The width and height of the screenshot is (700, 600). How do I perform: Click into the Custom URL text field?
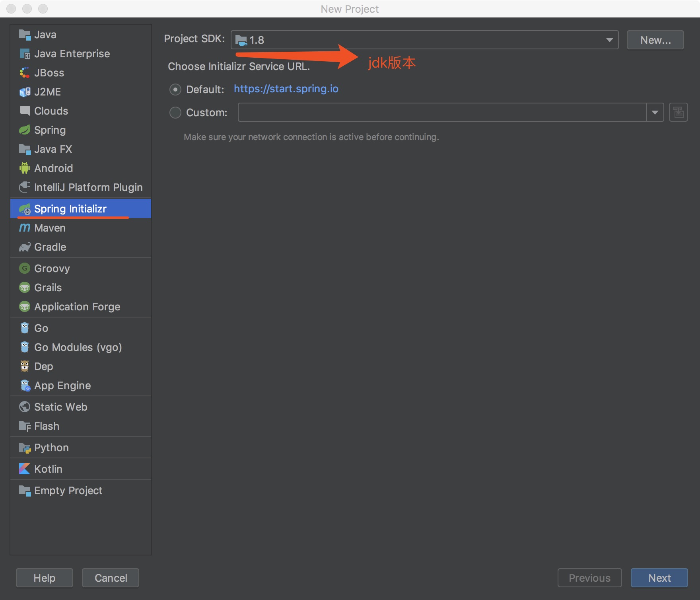pos(441,113)
